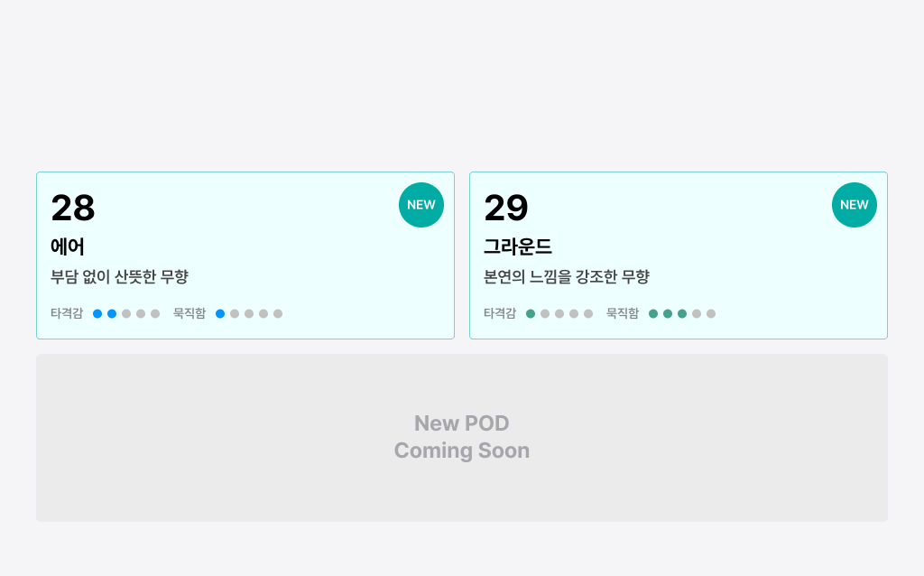The height and width of the screenshot is (576, 924).
Task: Click the second 묵직함 dot on 그라운드 card
Action: 668,314
